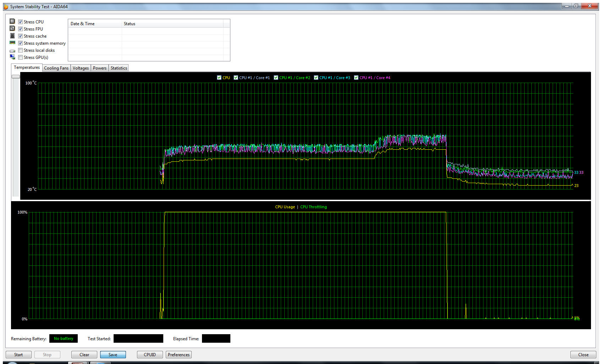Click the Elapsed Time value field

216,338
